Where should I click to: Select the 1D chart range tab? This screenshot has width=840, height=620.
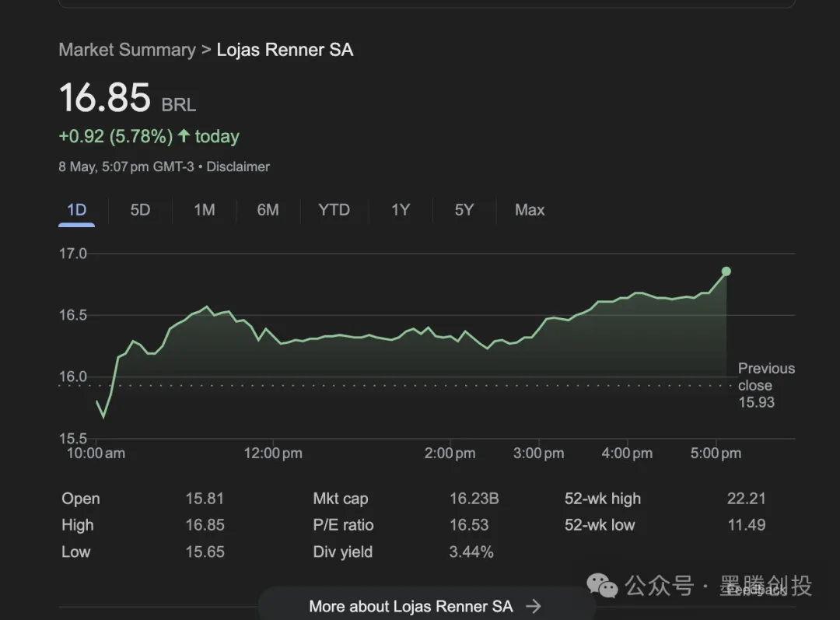[76, 210]
